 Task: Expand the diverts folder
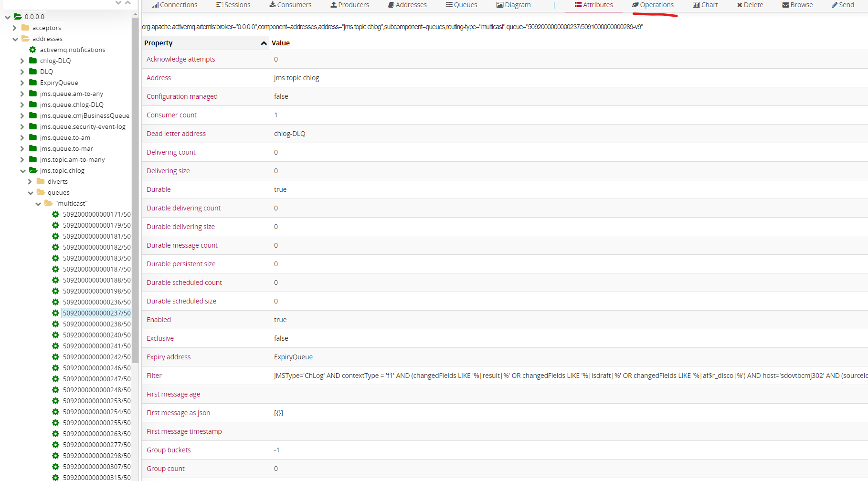(x=30, y=182)
